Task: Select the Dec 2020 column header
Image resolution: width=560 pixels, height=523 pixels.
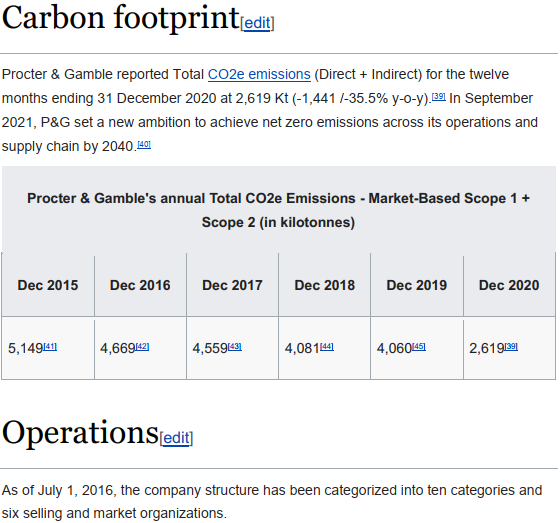Action: 509,285
